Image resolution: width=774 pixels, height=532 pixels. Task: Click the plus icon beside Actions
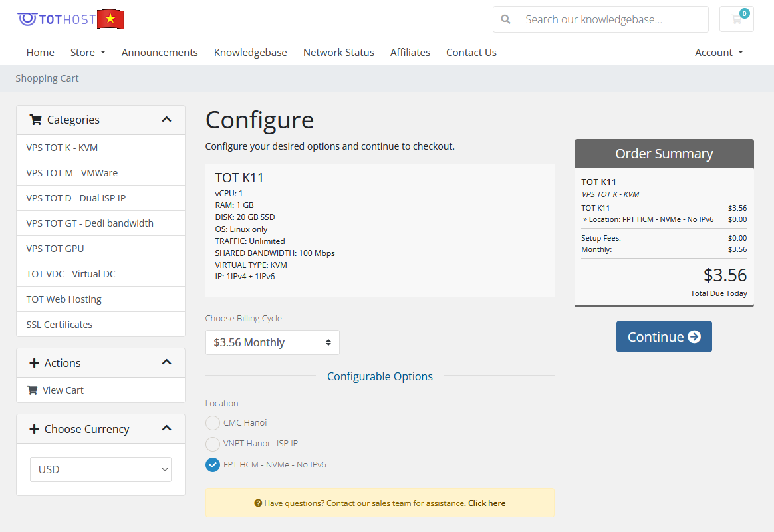click(35, 363)
